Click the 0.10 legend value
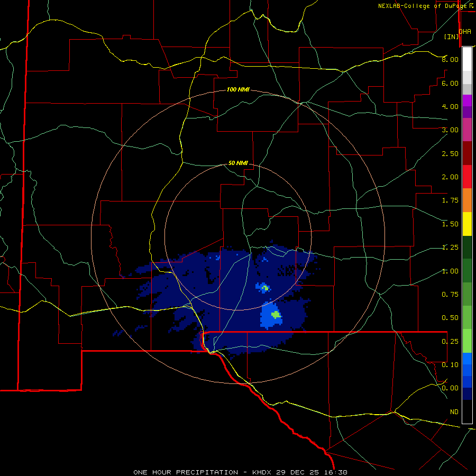 point(450,365)
